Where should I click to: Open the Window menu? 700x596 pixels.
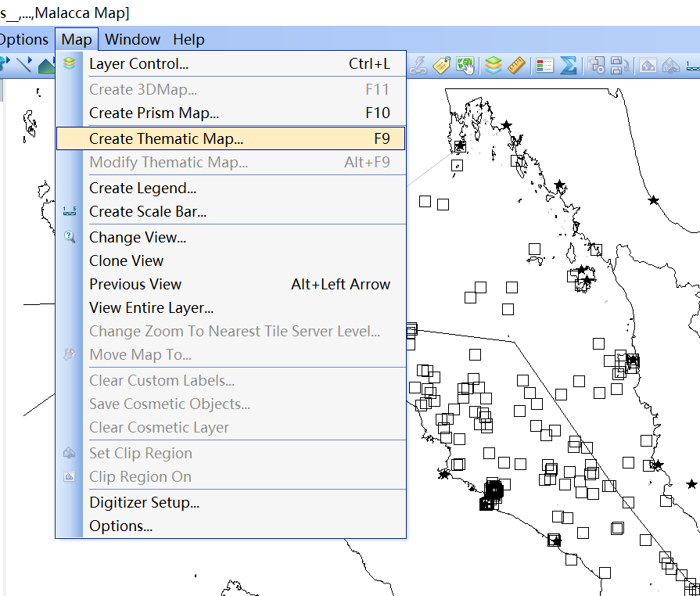(x=132, y=39)
